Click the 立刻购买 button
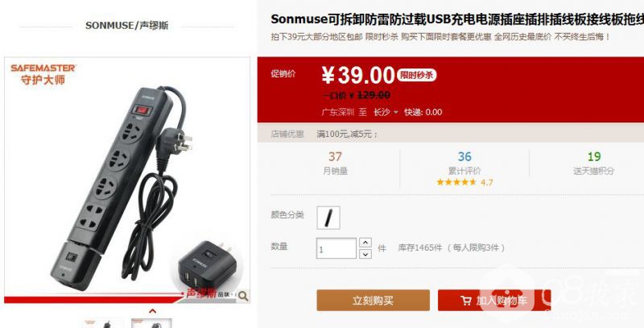Image resolution: width=644 pixels, height=328 pixels. tap(373, 301)
